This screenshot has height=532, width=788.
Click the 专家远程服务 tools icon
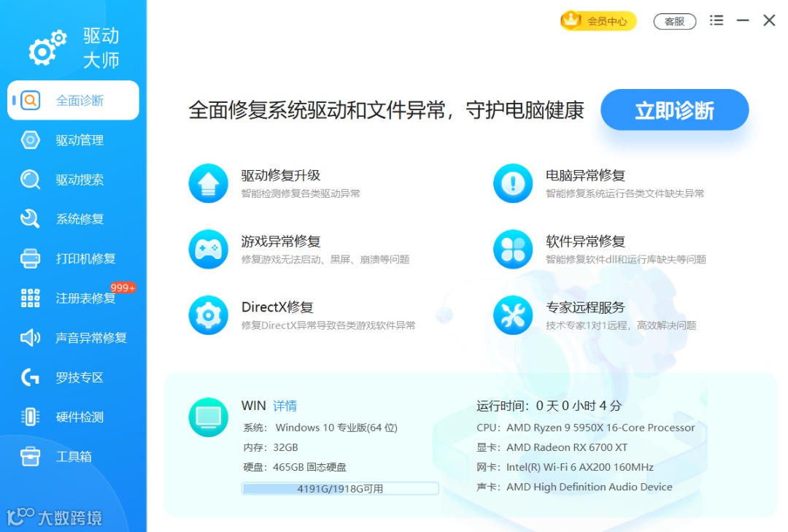[513, 315]
